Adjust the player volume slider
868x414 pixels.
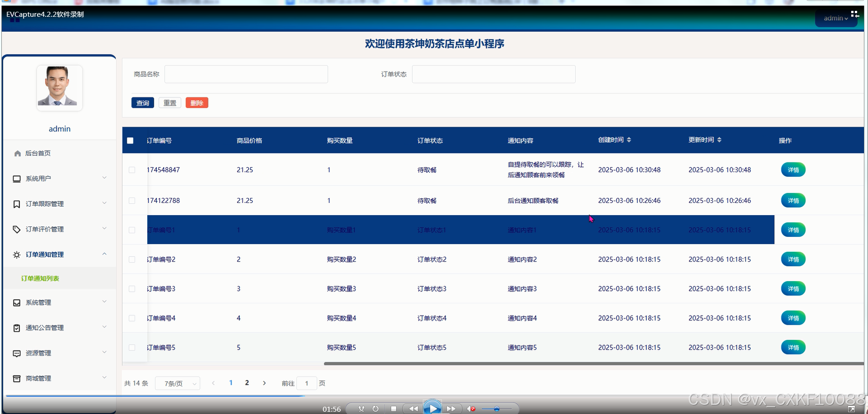[496, 409]
